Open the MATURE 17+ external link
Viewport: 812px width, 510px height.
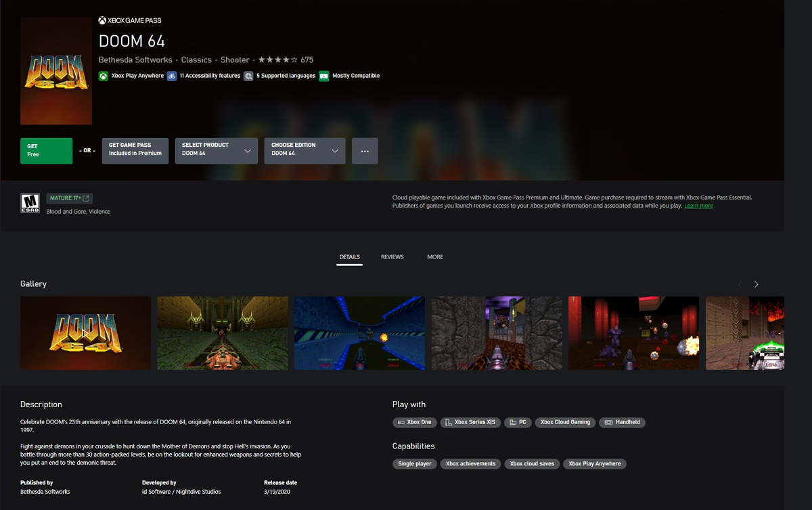point(69,198)
